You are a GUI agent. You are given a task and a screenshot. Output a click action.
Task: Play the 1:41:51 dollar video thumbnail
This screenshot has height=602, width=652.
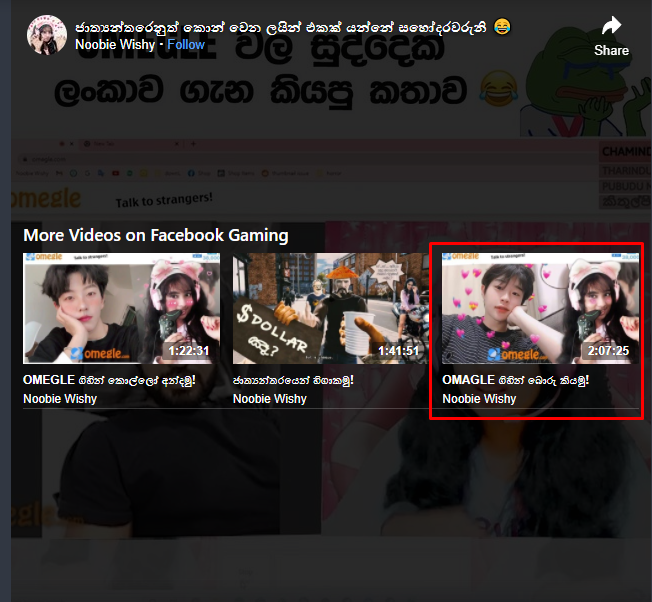[x=331, y=308]
